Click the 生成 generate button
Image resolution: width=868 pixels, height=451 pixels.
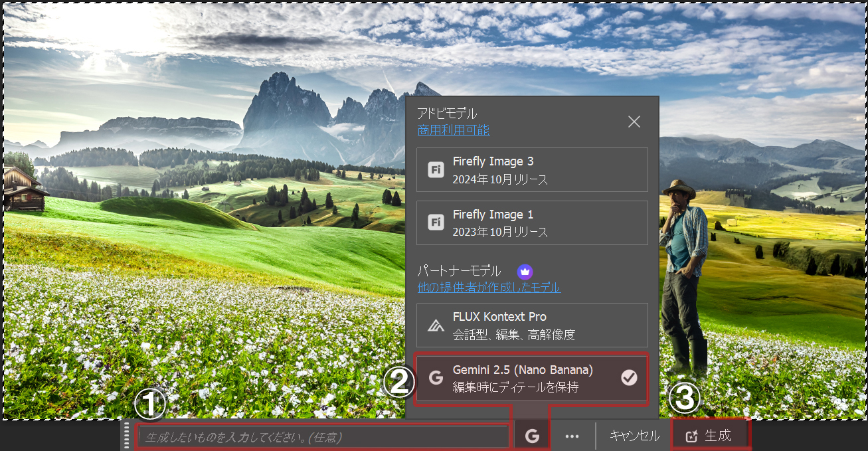710,436
